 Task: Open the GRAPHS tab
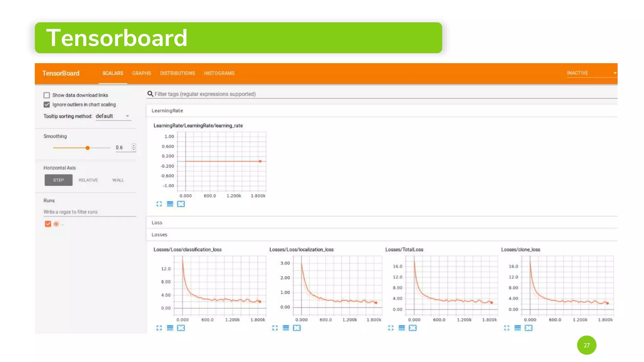click(142, 73)
